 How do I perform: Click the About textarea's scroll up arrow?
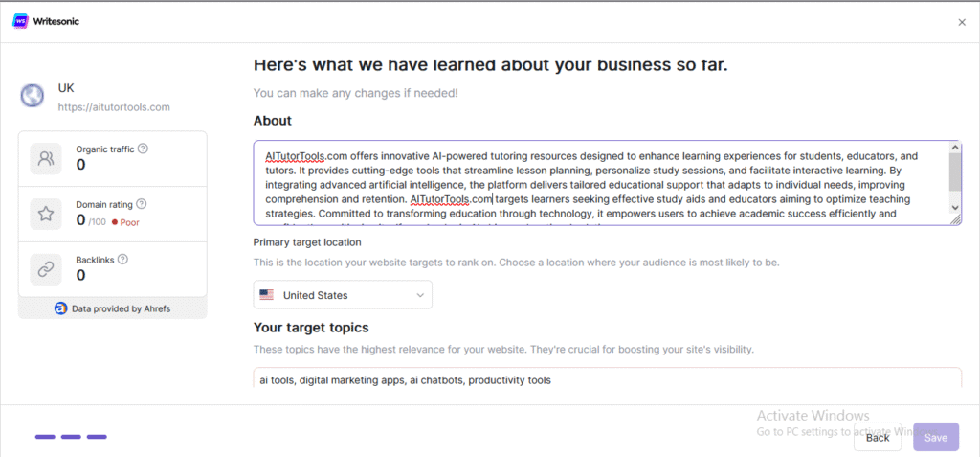point(955,148)
